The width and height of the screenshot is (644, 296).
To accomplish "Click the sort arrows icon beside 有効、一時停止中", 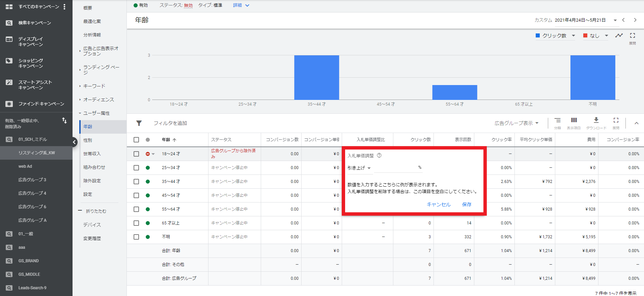I will click(x=64, y=120).
